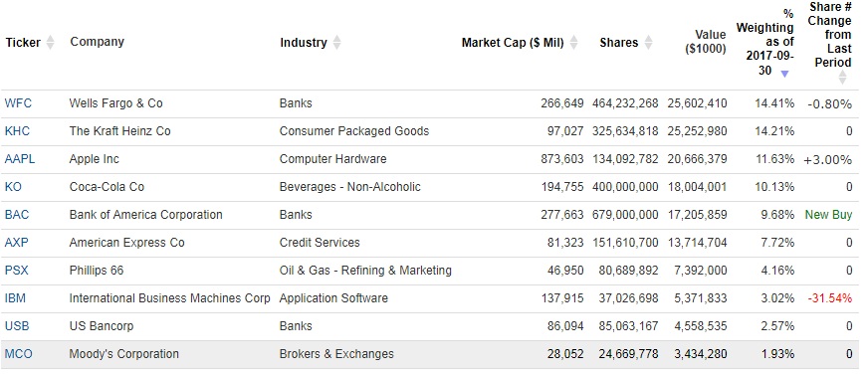This screenshot has width=868, height=375.
Task: Open the AAPL ticker link
Action: click(19, 159)
